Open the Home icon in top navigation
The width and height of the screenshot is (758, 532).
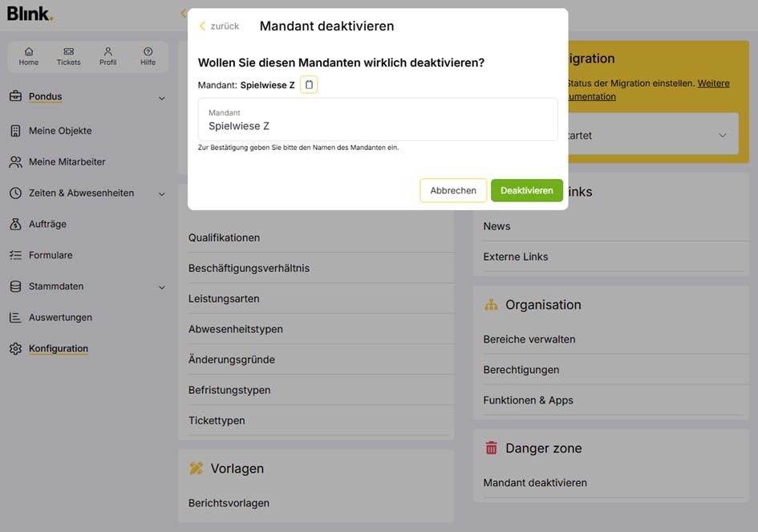pyautogui.click(x=29, y=51)
